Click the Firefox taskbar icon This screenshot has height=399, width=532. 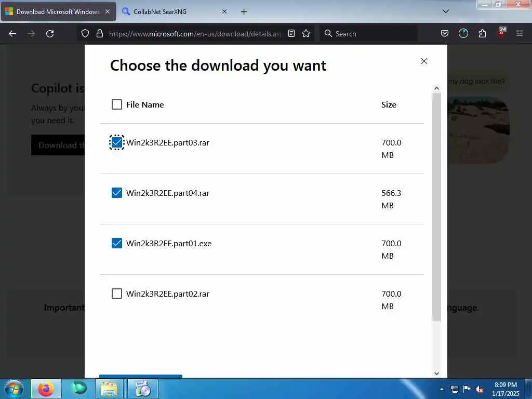point(46,389)
